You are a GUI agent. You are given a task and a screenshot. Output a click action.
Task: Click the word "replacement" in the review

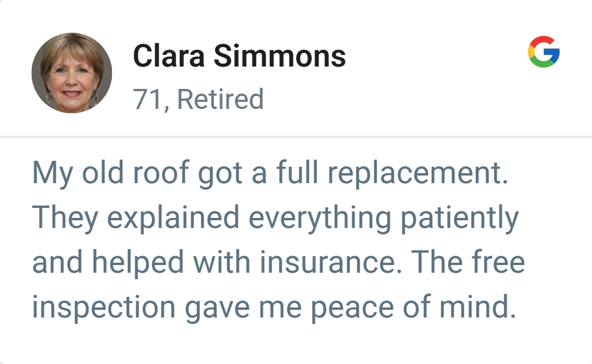pyautogui.click(x=418, y=173)
